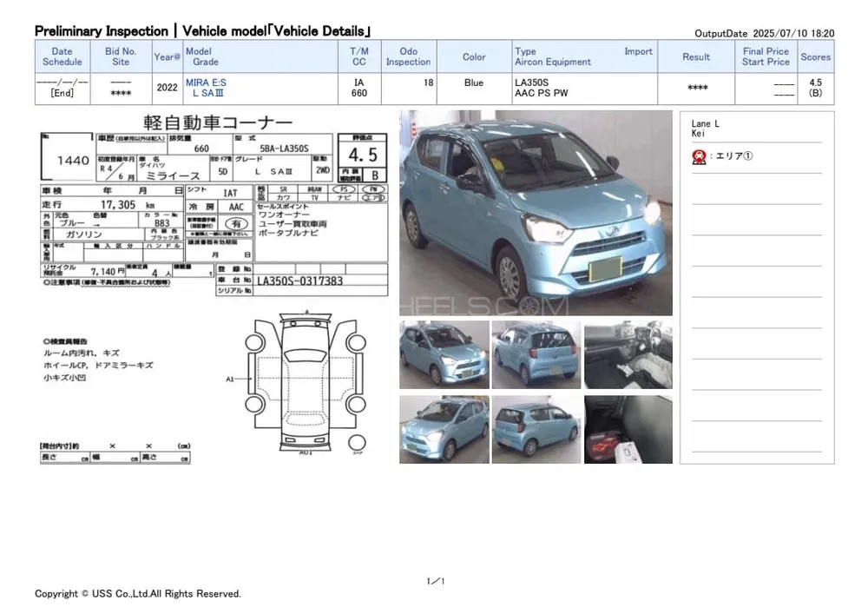Select the bottom-row elevated front-angle thumbnail
868x614 pixels.
[444, 429]
